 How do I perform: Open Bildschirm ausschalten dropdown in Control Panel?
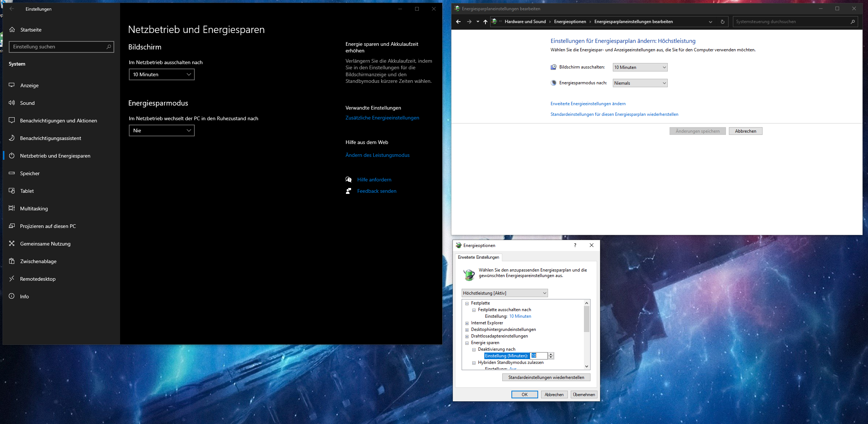point(640,67)
